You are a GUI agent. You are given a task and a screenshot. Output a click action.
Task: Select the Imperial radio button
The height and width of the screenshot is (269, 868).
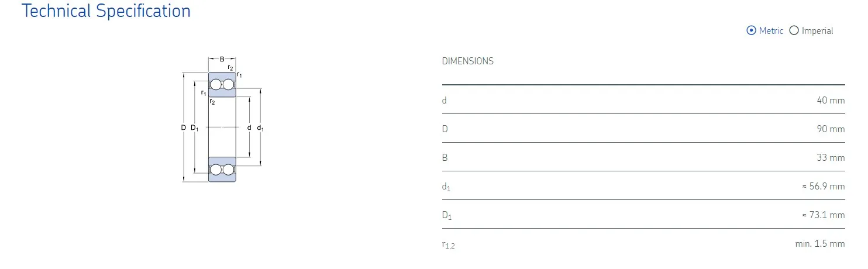tap(794, 31)
